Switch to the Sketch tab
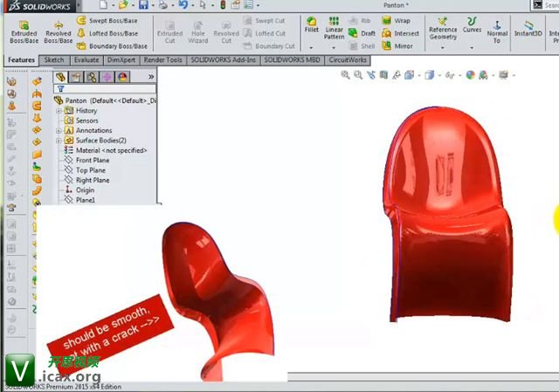The width and height of the screenshot is (559, 392). coord(54,60)
